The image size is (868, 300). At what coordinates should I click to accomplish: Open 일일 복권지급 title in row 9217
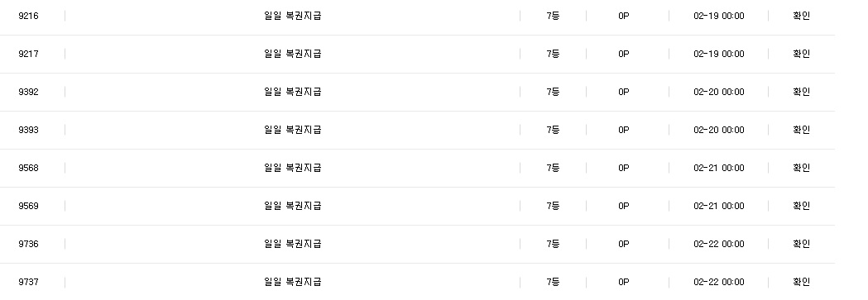coord(292,54)
